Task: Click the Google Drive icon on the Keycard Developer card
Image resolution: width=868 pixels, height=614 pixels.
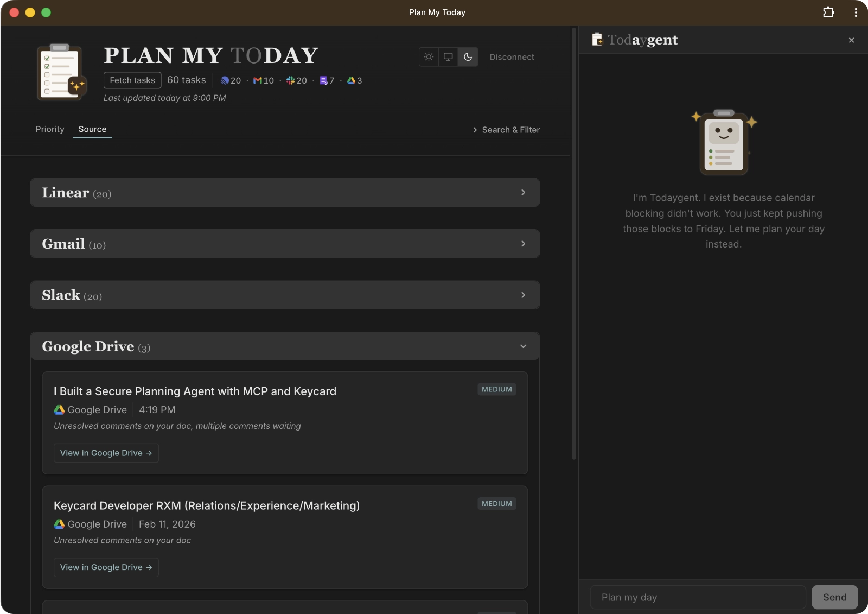Action: coord(59,524)
